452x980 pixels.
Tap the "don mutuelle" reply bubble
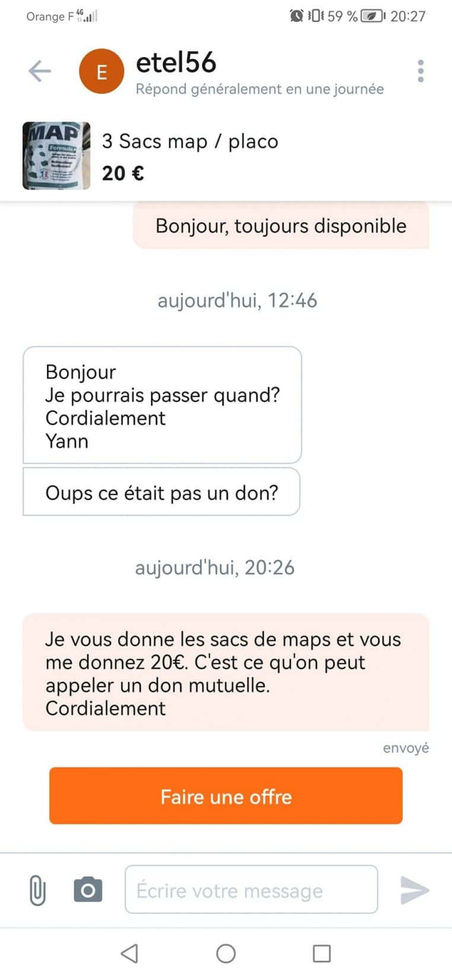(225, 673)
